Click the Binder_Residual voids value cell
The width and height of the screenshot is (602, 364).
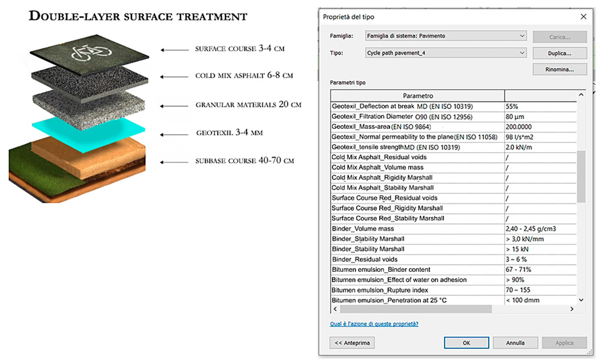(540, 259)
